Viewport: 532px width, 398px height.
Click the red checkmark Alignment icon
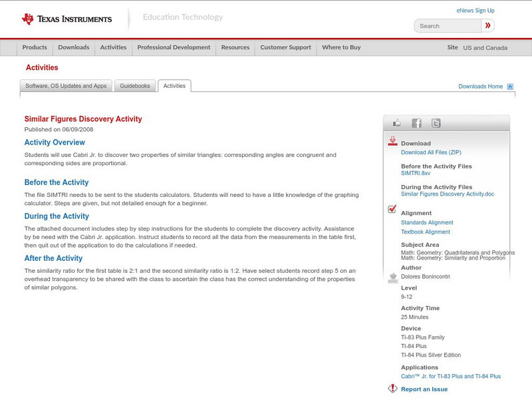tap(392, 209)
